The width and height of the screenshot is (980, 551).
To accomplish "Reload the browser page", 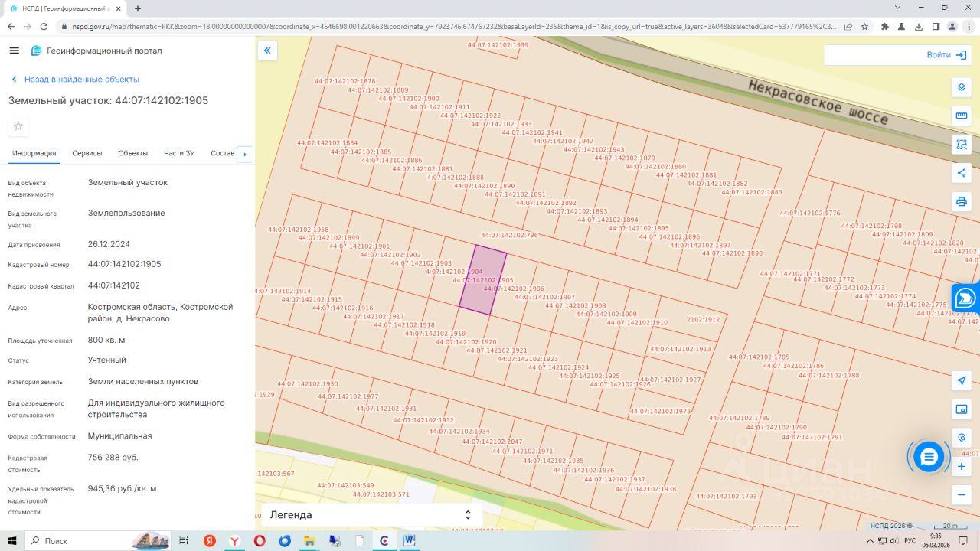I will click(x=45, y=26).
